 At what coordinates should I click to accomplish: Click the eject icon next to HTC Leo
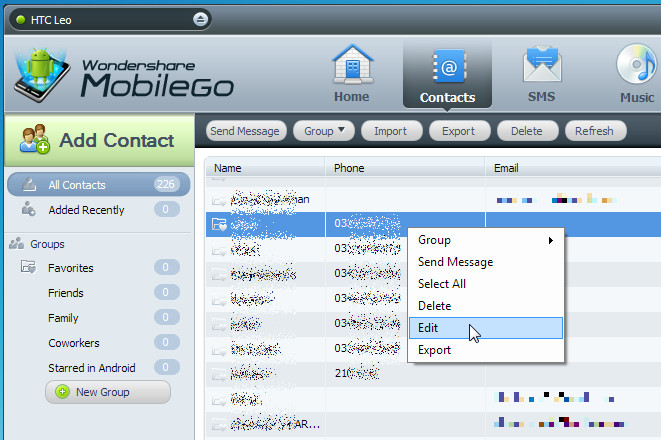coord(200,19)
